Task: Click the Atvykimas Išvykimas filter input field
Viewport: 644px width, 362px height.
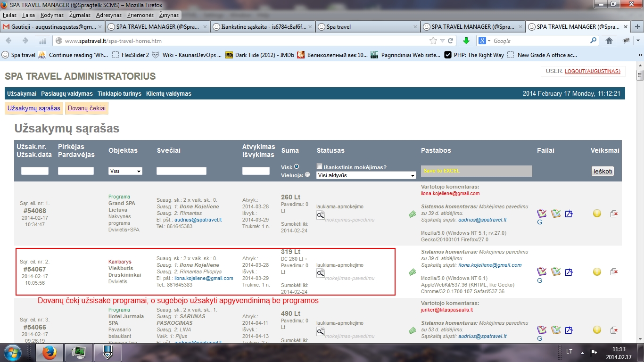Action: pyautogui.click(x=256, y=171)
